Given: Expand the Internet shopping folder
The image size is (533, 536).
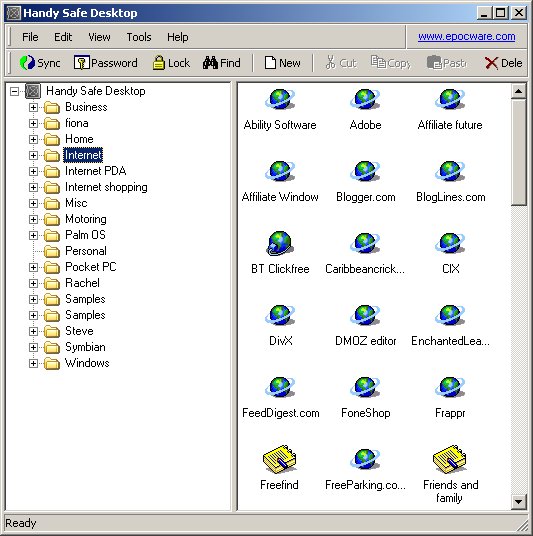Looking at the screenshot, I should (x=33, y=187).
